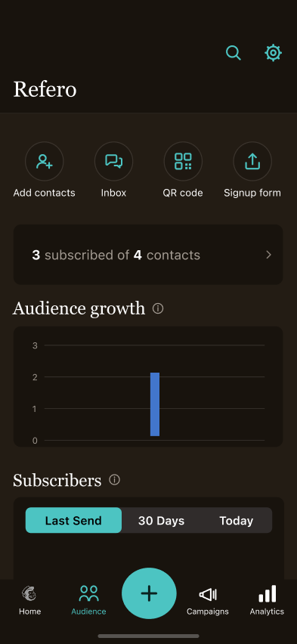Open the search magnifier icon
297x644 pixels.
[x=234, y=53]
